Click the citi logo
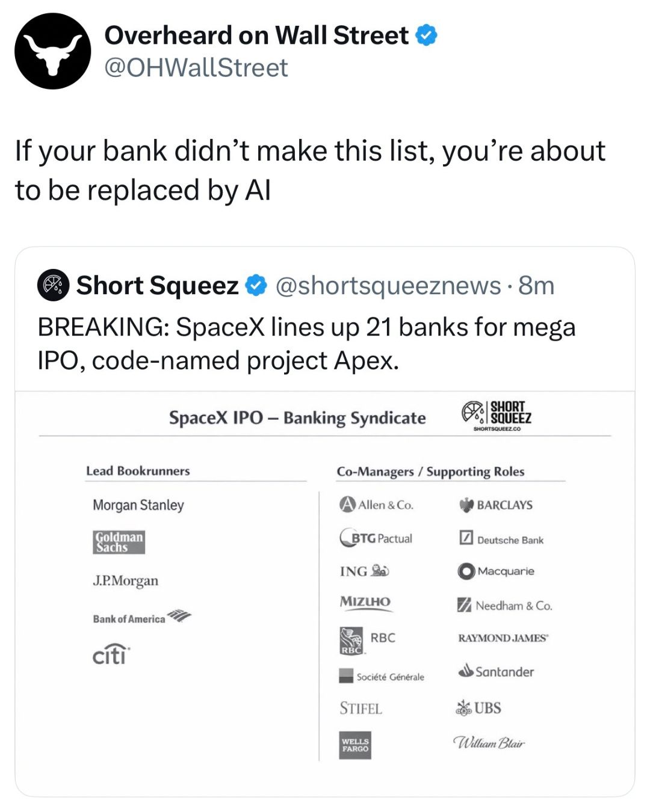Viewport: 650px width, 812px height. coord(111,654)
